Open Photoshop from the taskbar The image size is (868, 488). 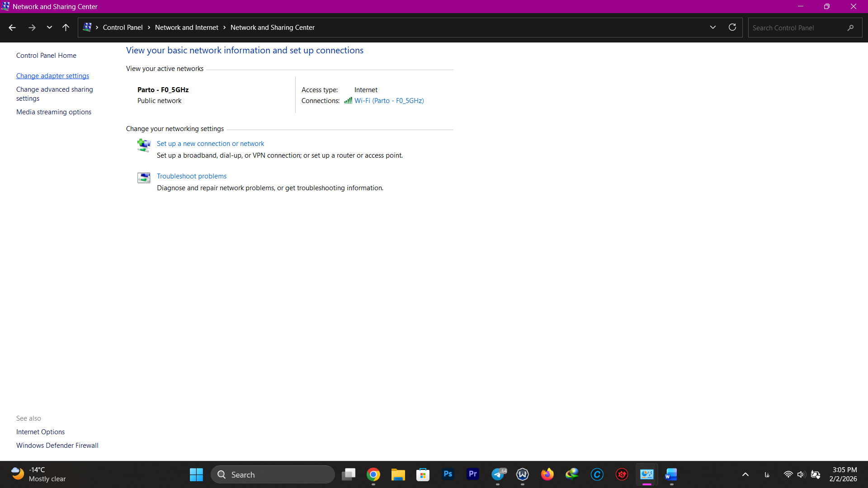pyautogui.click(x=448, y=474)
